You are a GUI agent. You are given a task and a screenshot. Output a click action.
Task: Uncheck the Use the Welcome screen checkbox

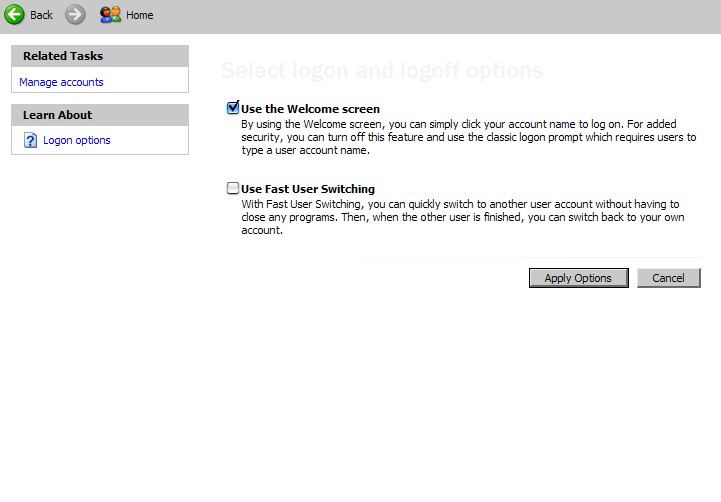click(233, 108)
